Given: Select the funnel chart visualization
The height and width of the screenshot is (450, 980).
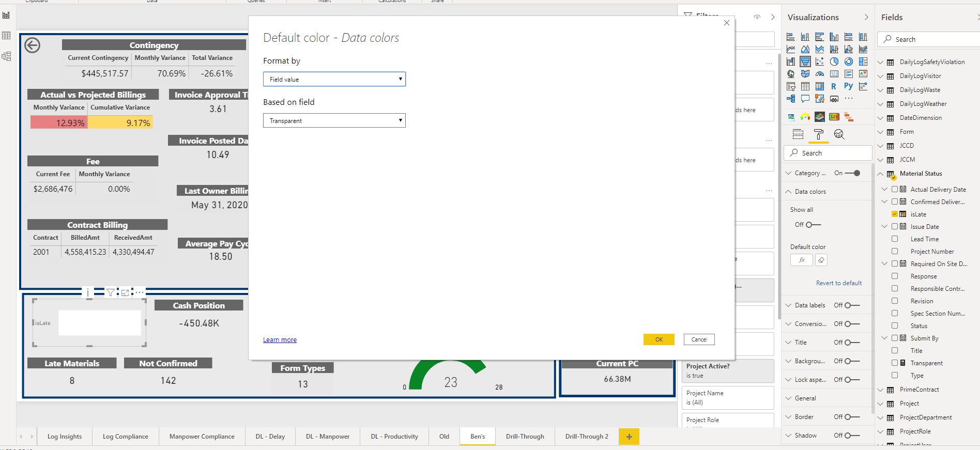Looking at the screenshot, I should point(805,61).
